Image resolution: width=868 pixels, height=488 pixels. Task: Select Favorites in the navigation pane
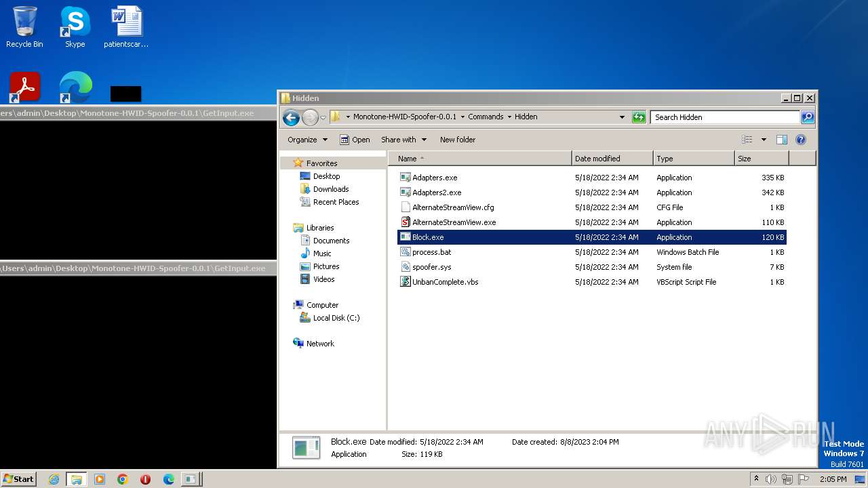(321, 163)
